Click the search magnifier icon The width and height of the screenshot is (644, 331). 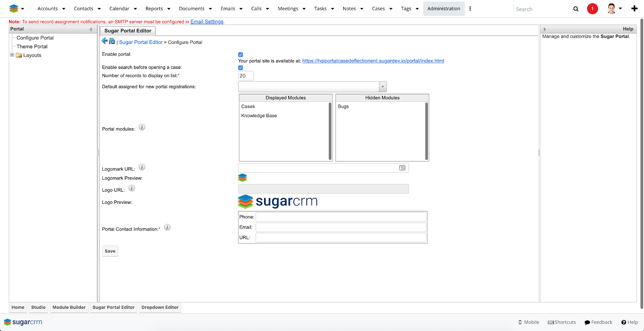point(576,9)
